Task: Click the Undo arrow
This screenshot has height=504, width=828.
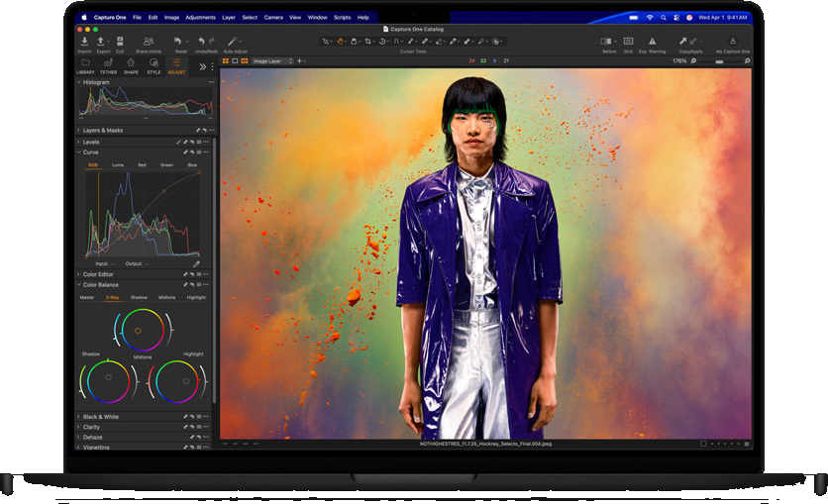Action: 201,42
